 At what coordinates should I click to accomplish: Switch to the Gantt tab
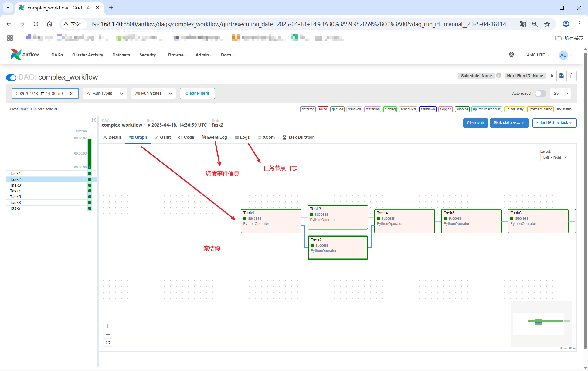[x=163, y=138]
